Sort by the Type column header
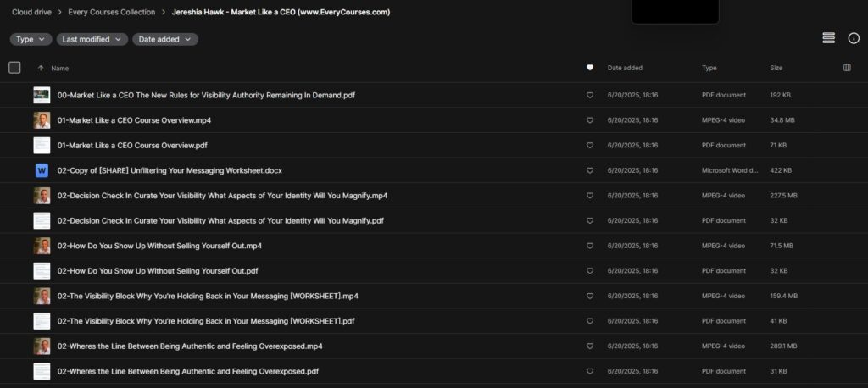This screenshot has width=868, height=388. tap(709, 68)
